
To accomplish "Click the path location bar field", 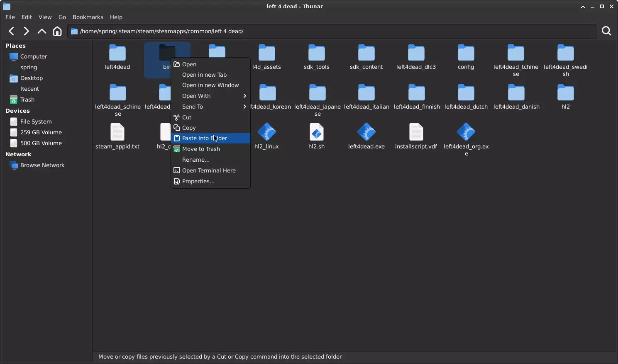I will pyautogui.click(x=332, y=31).
